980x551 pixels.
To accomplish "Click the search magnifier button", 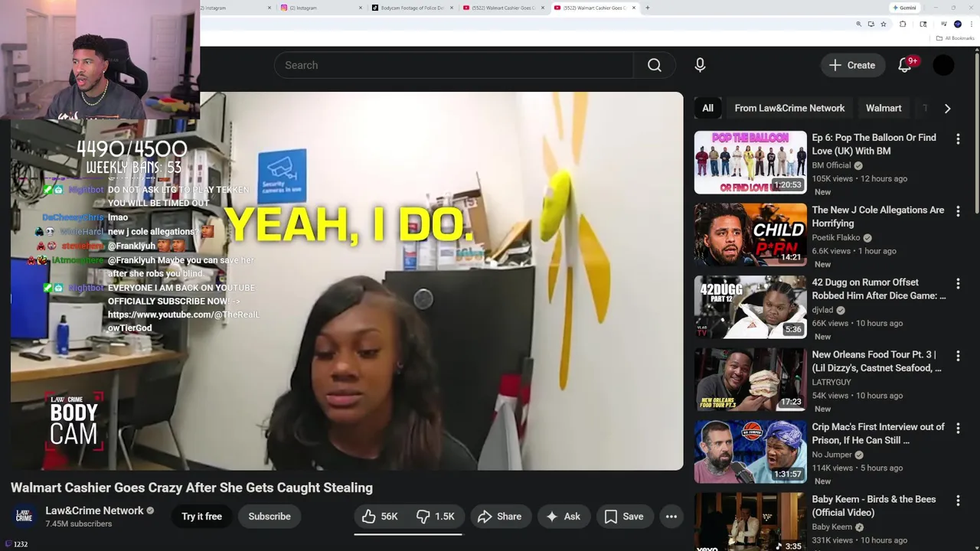I will coord(654,65).
